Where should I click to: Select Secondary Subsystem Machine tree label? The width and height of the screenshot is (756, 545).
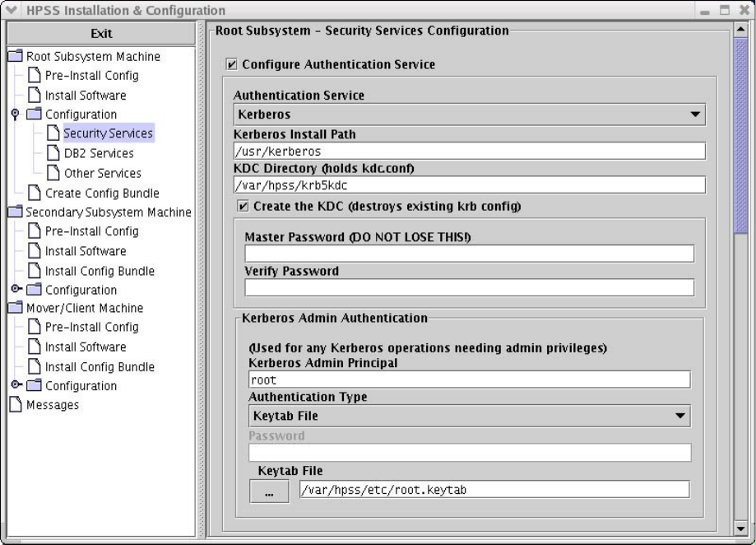(x=109, y=212)
